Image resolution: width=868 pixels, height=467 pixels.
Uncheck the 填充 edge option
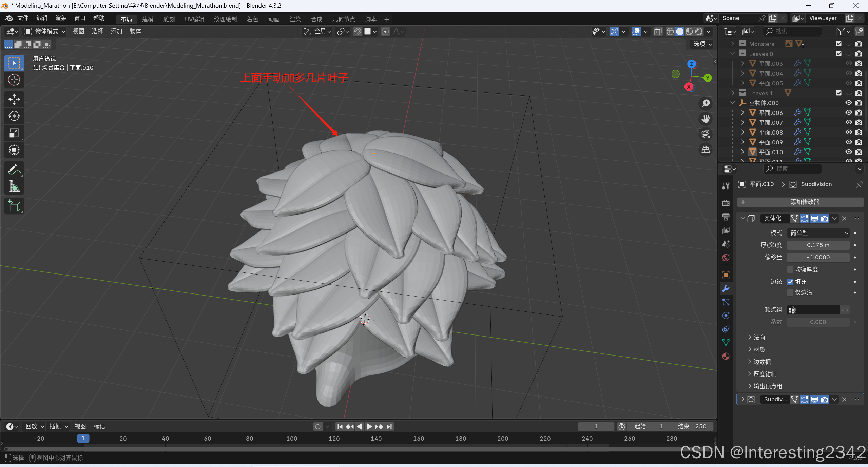coord(790,282)
